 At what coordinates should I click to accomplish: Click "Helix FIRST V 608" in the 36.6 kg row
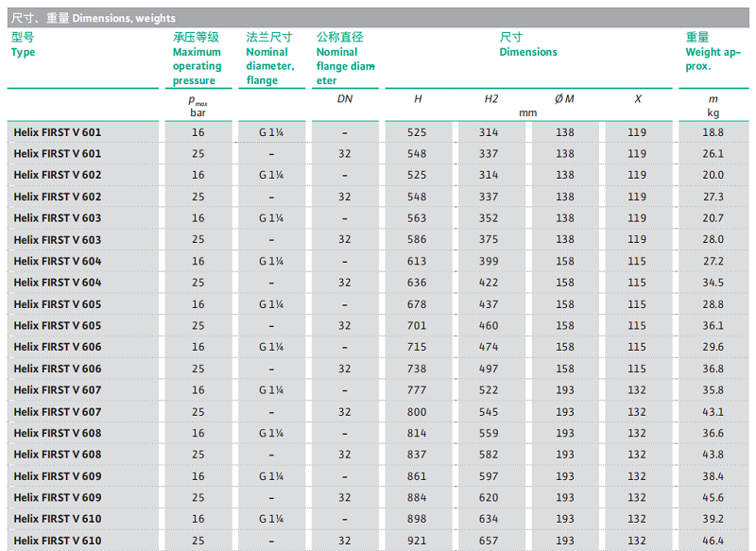(x=58, y=434)
